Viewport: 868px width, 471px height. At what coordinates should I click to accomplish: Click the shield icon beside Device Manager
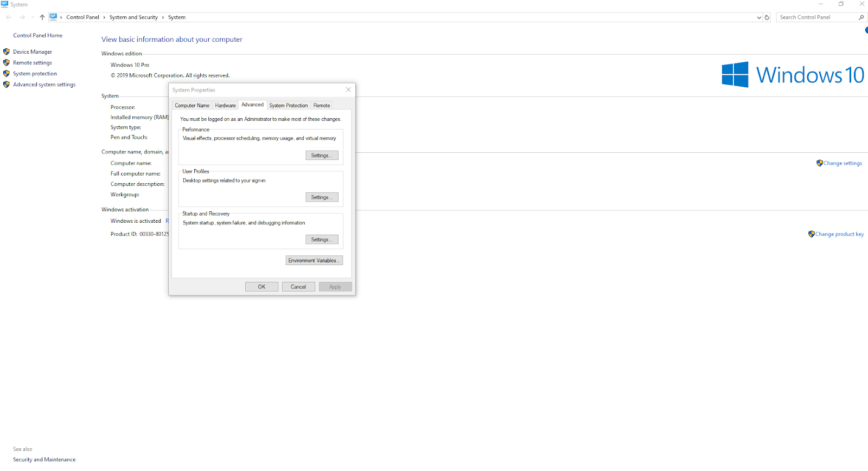tap(7, 51)
